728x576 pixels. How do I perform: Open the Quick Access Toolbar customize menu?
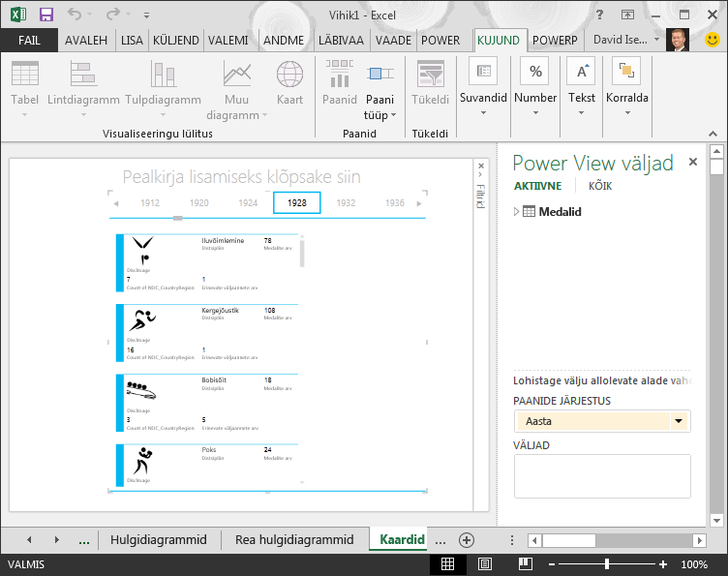pos(146,15)
